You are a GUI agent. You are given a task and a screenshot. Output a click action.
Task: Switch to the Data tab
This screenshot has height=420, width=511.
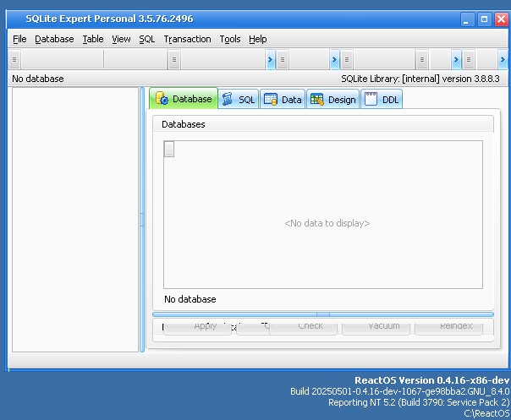point(283,99)
